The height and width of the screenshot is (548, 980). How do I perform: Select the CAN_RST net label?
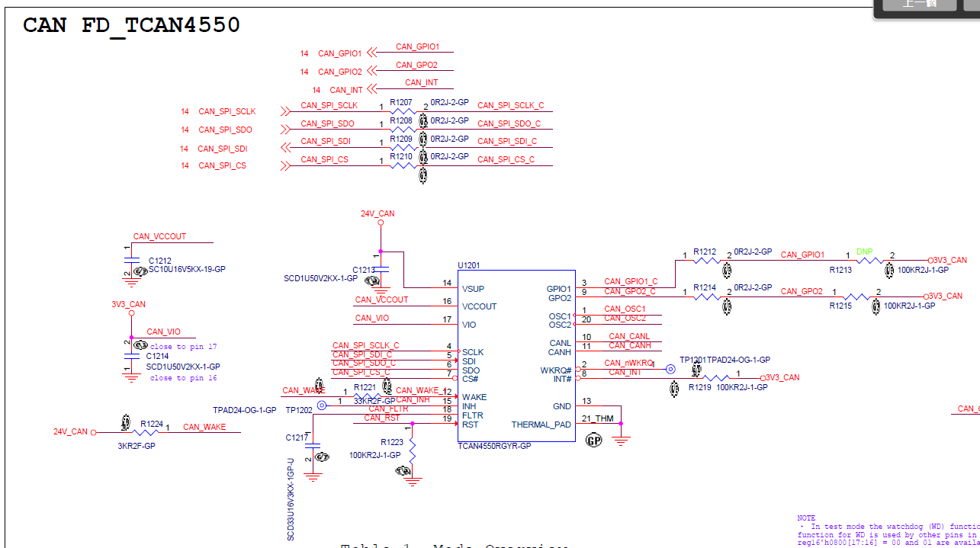tap(382, 418)
